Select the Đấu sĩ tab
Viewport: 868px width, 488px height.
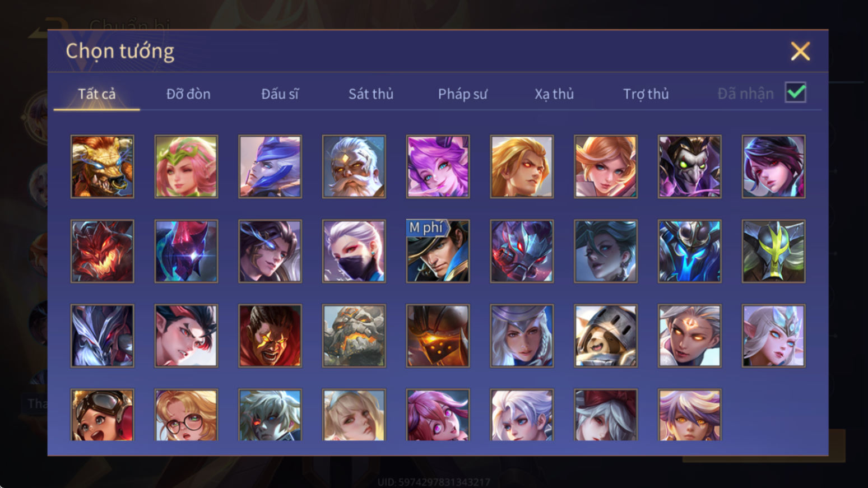click(x=280, y=94)
